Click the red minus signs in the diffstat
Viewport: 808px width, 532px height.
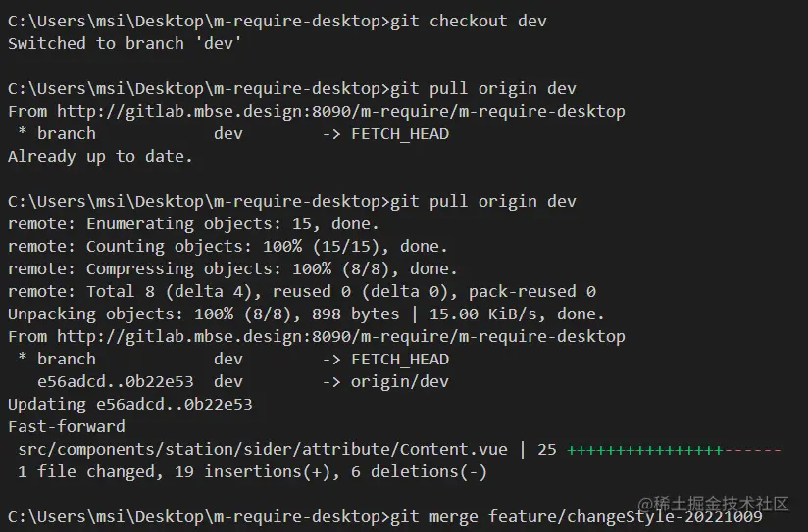tap(752, 449)
